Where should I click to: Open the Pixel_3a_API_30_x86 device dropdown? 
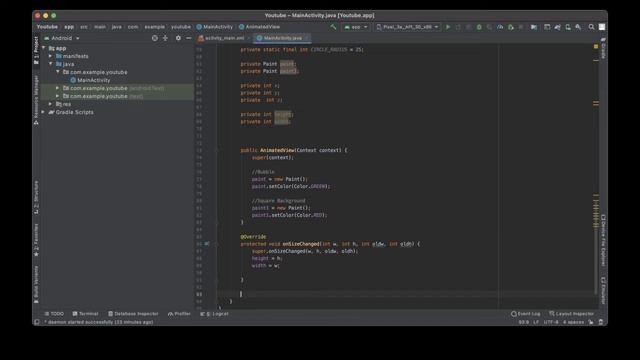click(407, 27)
